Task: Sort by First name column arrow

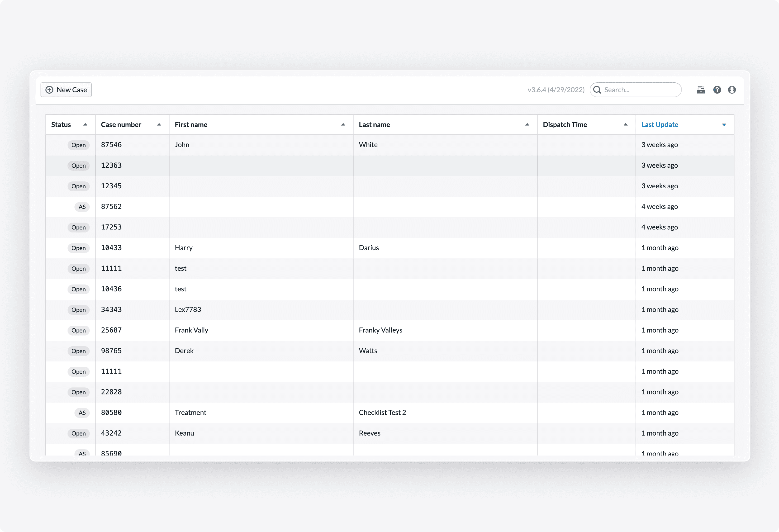Action: pyautogui.click(x=343, y=125)
